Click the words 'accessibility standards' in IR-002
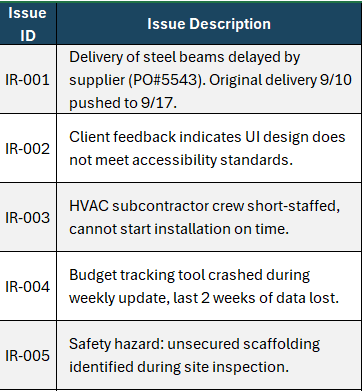Screen dimensions: 362x391 [212, 160]
